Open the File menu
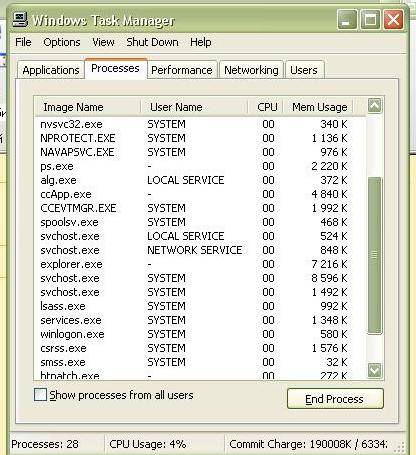416x455 pixels. pyautogui.click(x=23, y=42)
